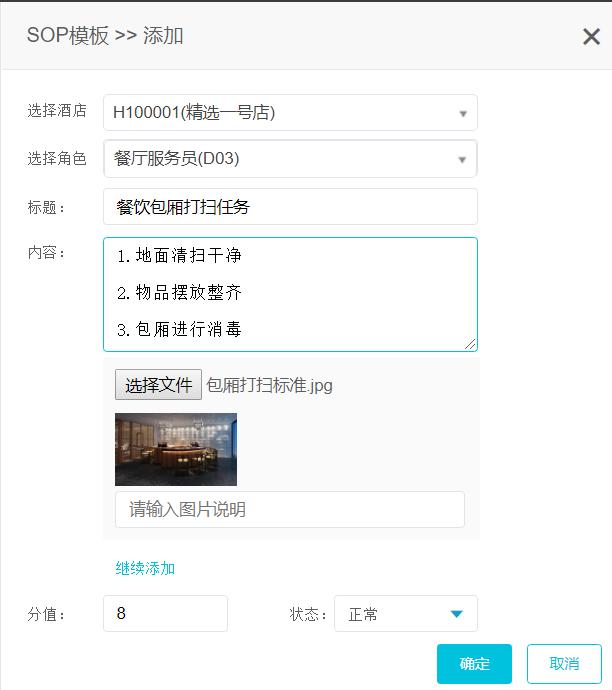Viewport: 612px width, 690px height.
Task: Click the textarea resize handle corner
Action: [x=470, y=344]
